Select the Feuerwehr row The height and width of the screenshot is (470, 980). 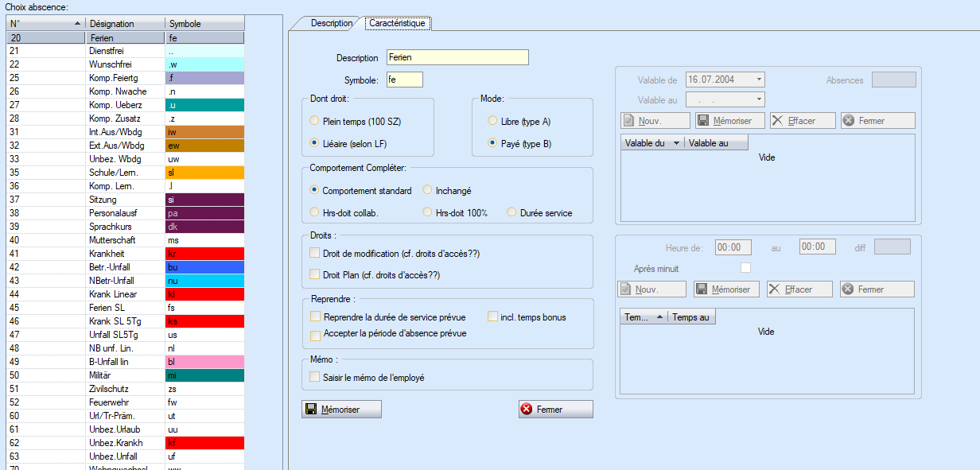125,402
